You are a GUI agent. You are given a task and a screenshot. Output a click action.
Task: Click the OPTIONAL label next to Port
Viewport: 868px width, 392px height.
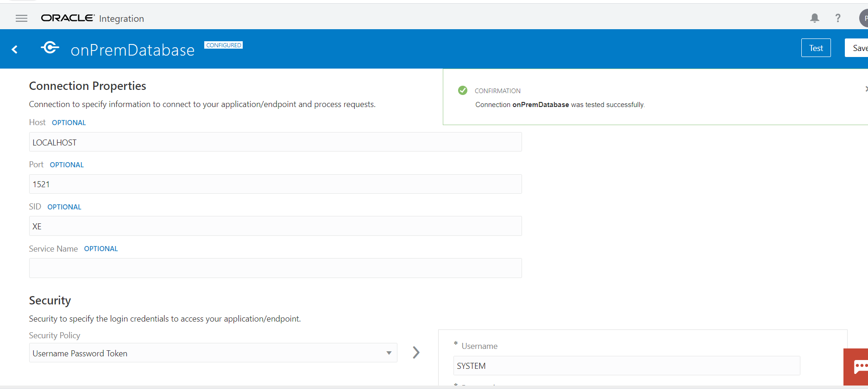tap(67, 165)
